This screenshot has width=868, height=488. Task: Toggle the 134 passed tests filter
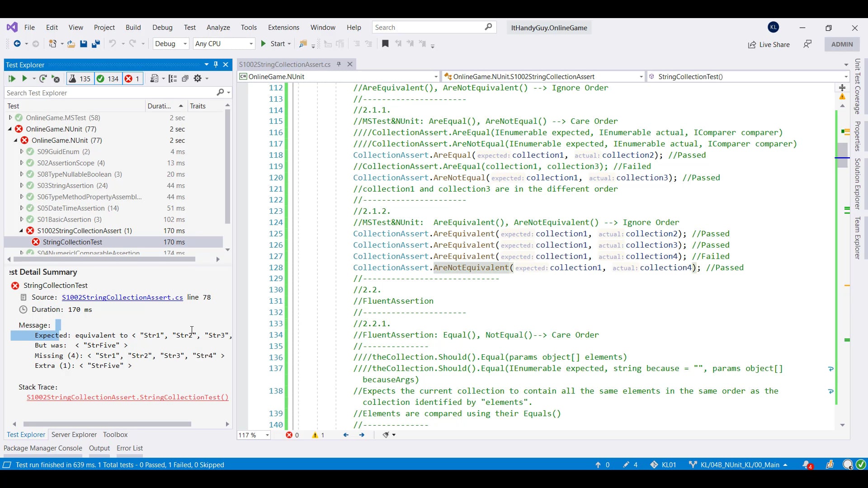click(x=108, y=79)
